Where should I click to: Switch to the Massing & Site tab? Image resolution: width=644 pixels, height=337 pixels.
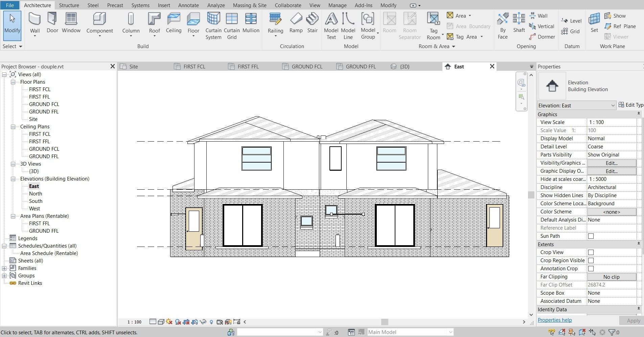click(250, 5)
